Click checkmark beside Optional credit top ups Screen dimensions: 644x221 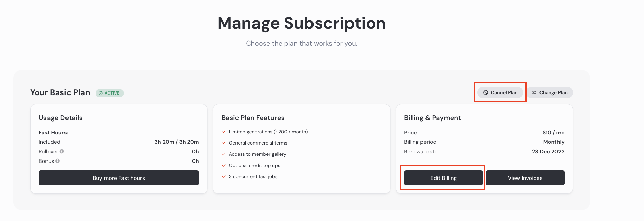(224, 165)
